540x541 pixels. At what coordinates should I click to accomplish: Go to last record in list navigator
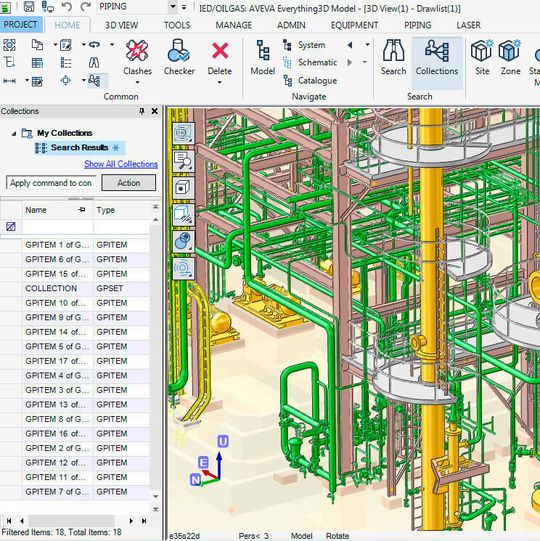coord(144,521)
